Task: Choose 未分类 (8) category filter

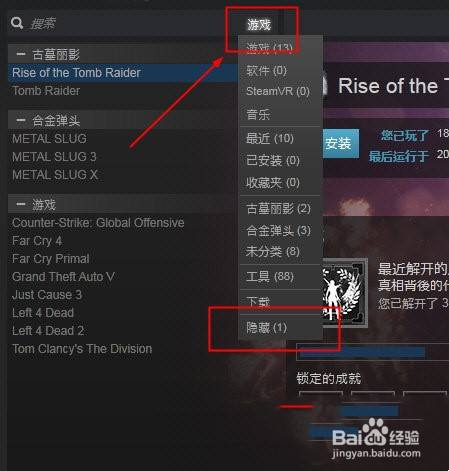Action: tap(273, 252)
